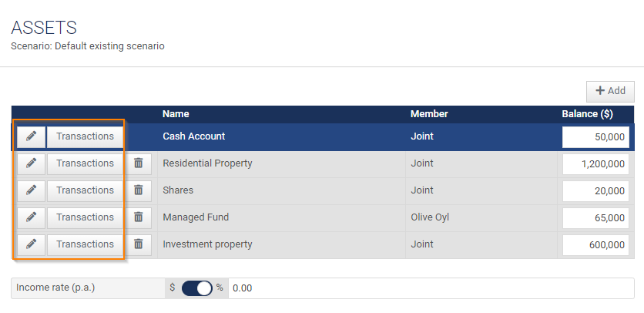Click the pencil icon beside Shares
This screenshot has width=644, height=313.
tap(31, 191)
